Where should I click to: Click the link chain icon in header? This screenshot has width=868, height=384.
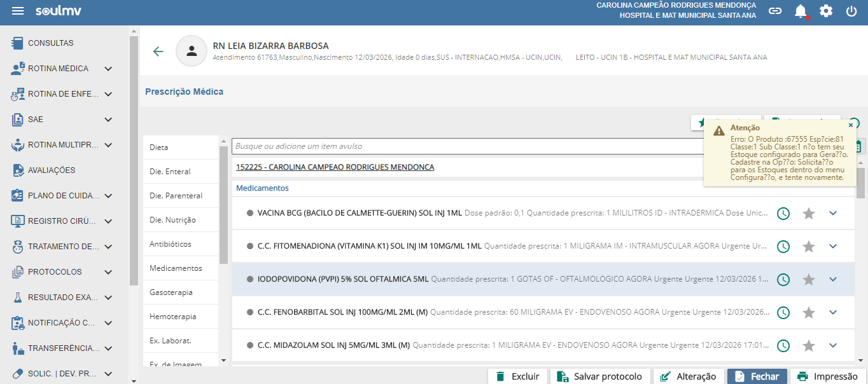coord(775,11)
